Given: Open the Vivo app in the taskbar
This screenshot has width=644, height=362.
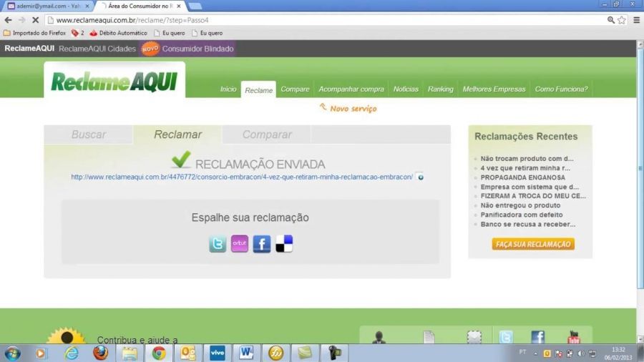Looking at the screenshot, I should coord(218,353).
